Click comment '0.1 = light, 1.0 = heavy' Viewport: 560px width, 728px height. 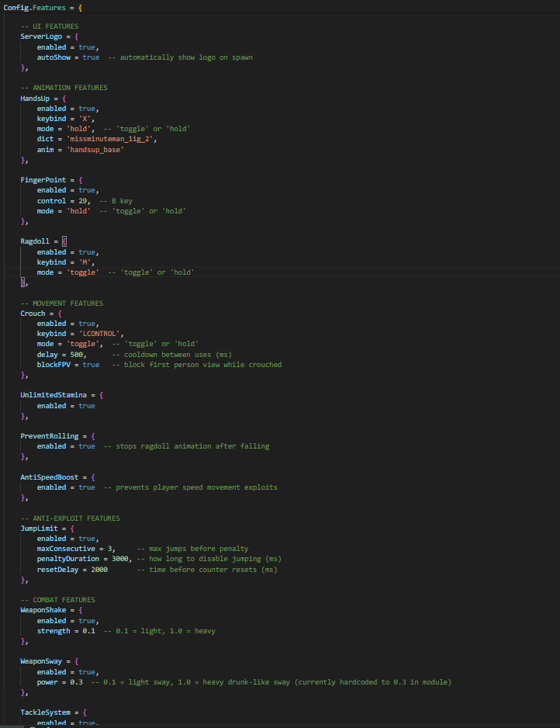tap(166, 631)
